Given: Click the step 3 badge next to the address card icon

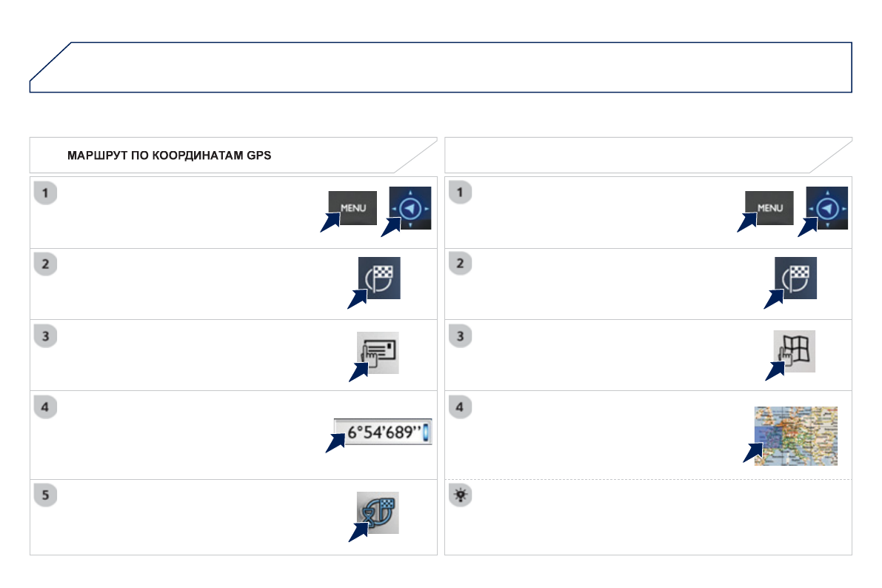Looking at the screenshot, I should pos(45,336).
